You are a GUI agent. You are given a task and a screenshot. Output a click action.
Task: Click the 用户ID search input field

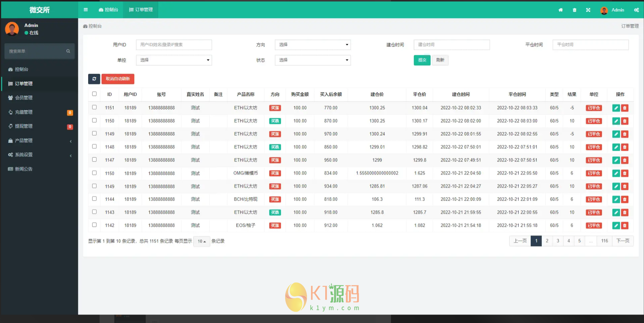pos(174,45)
